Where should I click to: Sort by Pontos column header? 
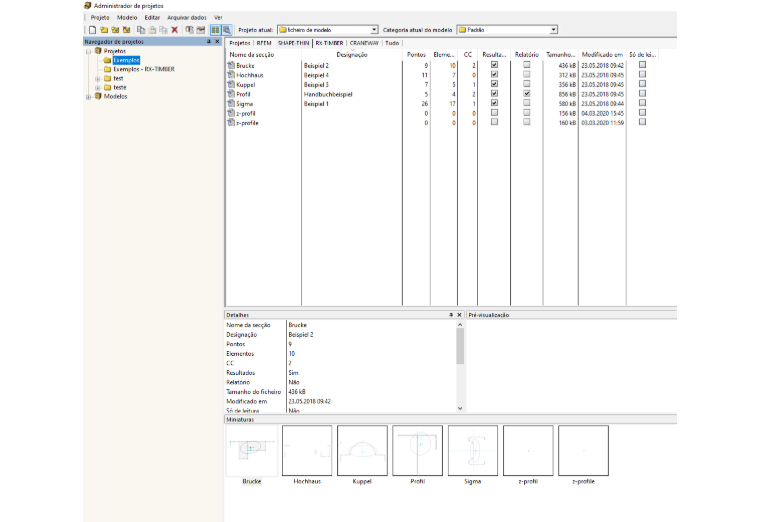pos(416,55)
